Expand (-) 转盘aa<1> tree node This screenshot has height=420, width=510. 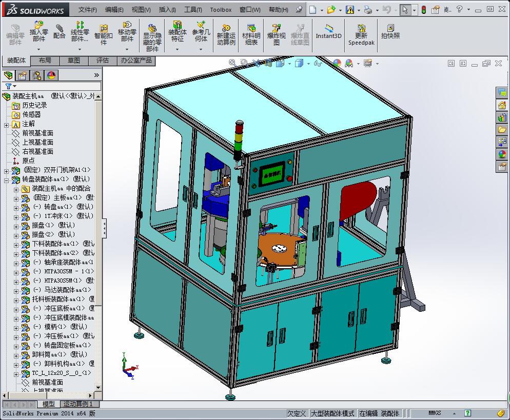[16, 208]
